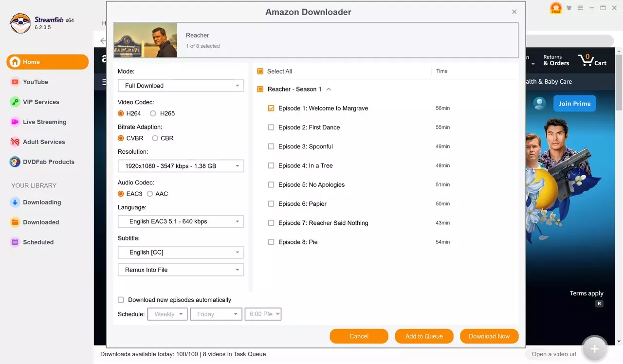This screenshot has width=623, height=364.
Task: Click the Time column header
Action: pos(441,71)
